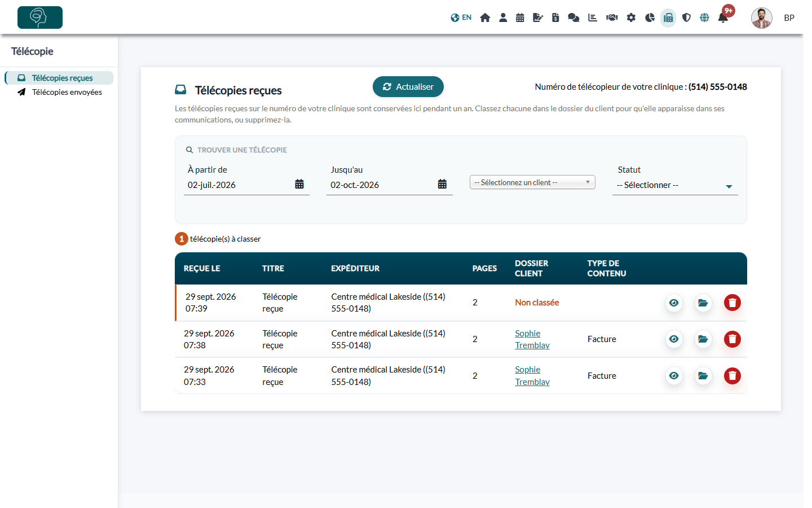Click the application logo

tap(40, 17)
